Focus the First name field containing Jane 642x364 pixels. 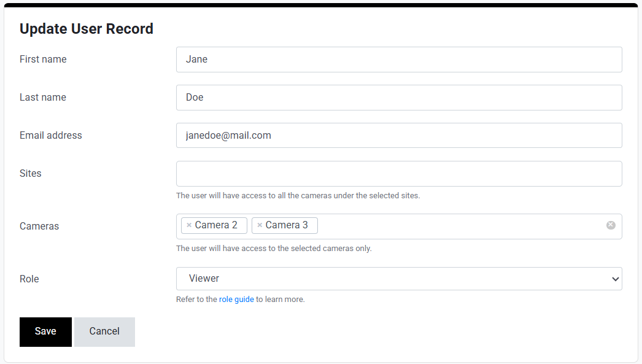(399, 60)
